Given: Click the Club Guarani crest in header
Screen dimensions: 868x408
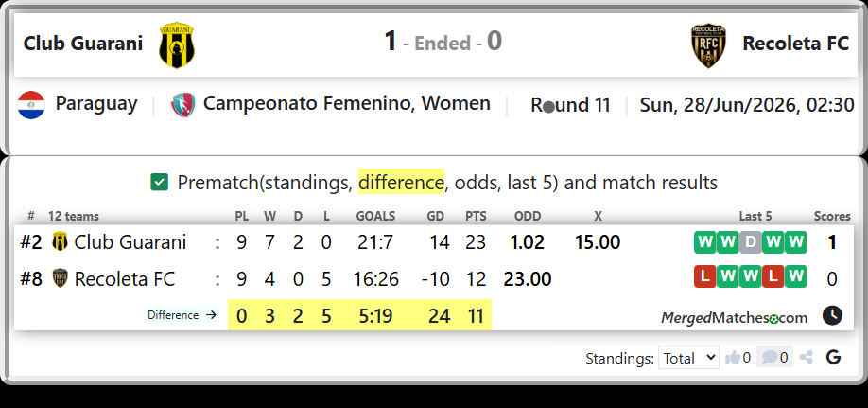Looking at the screenshot, I should (x=177, y=44).
